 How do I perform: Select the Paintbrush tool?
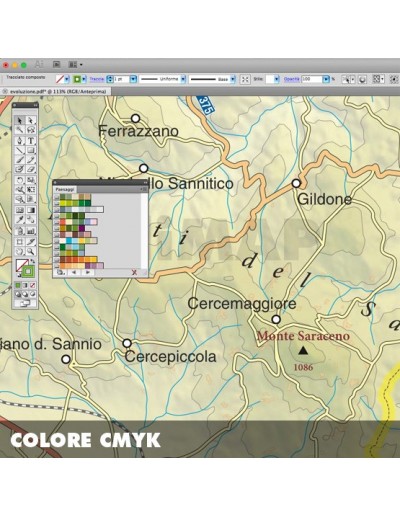(20, 160)
